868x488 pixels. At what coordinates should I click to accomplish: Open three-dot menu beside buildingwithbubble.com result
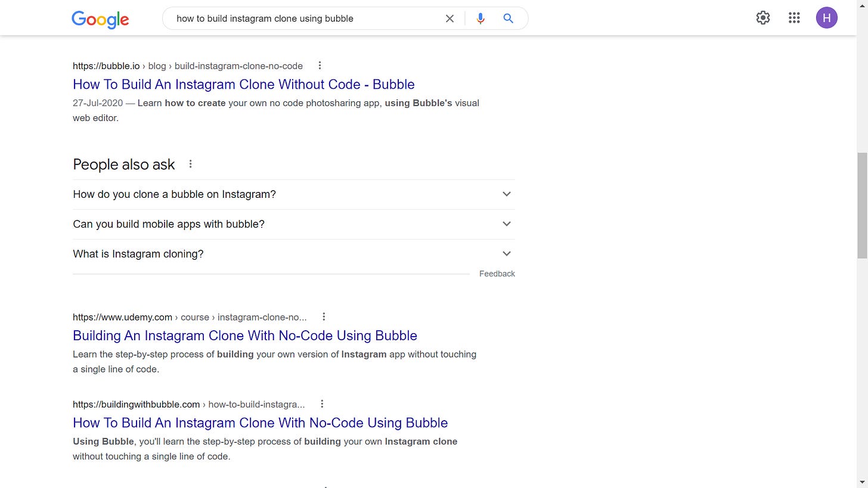coord(322,404)
